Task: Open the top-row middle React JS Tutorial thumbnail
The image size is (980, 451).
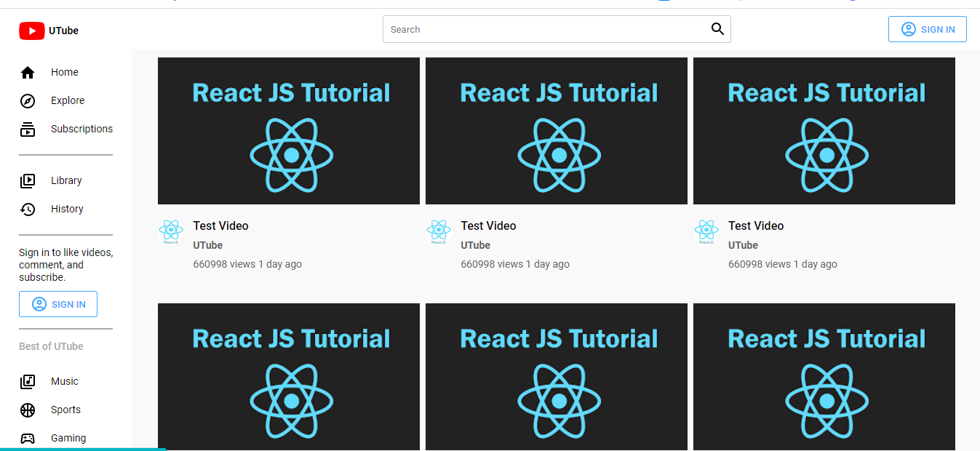Action: (557, 131)
